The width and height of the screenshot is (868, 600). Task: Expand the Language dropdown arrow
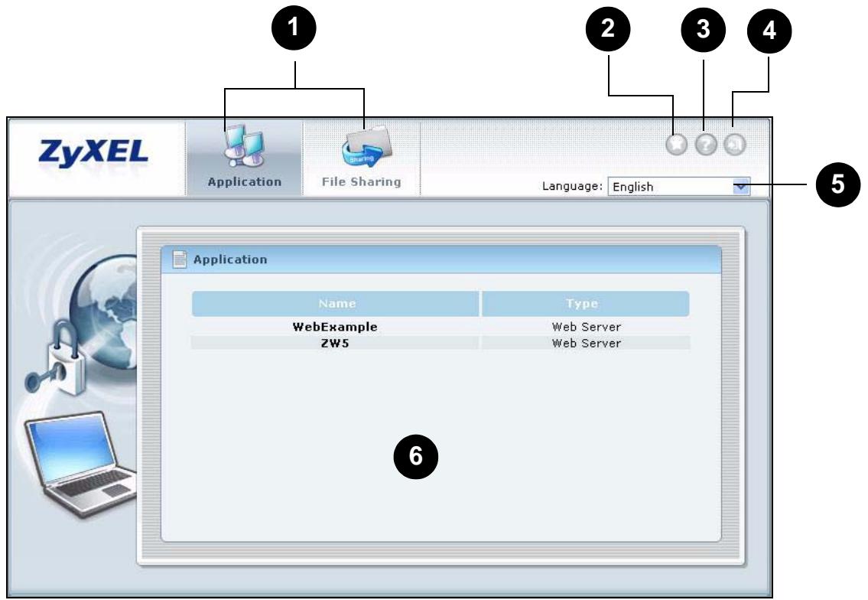[741, 187]
